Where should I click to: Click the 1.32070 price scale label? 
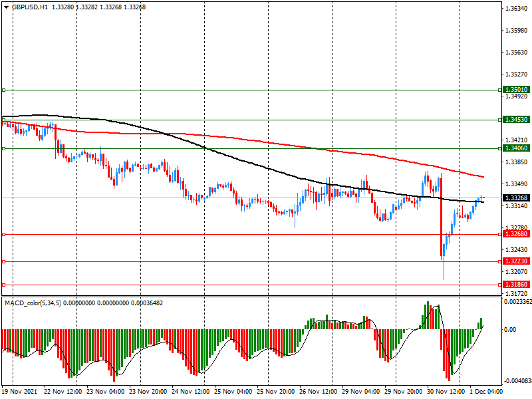(517, 272)
